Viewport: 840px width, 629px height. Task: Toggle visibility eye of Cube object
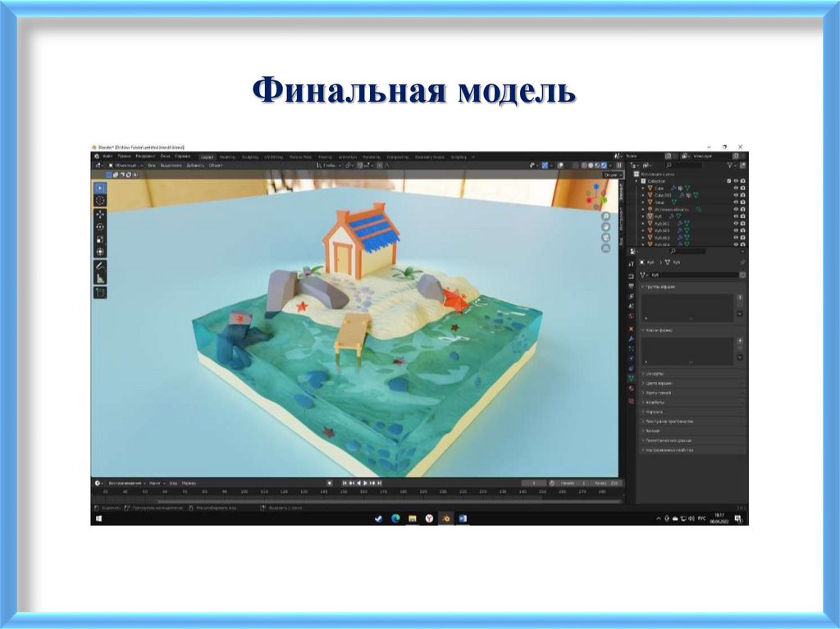736,188
